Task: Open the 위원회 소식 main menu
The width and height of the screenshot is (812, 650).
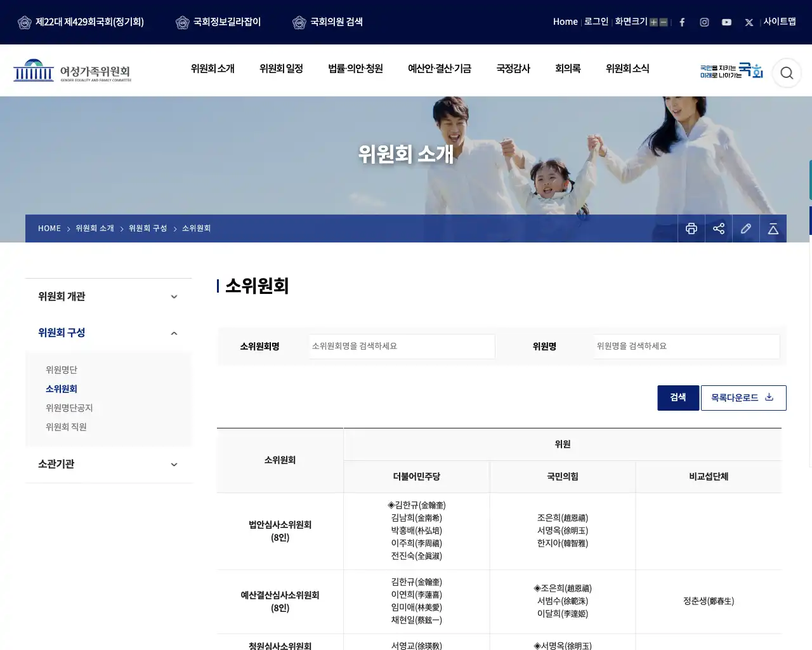Action: point(627,69)
